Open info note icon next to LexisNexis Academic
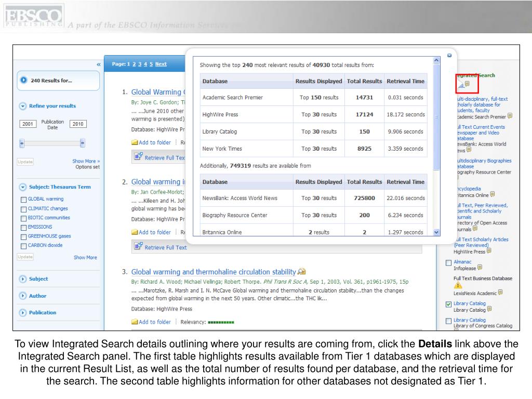The height and width of the screenshot is (399, 532). [500, 292]
